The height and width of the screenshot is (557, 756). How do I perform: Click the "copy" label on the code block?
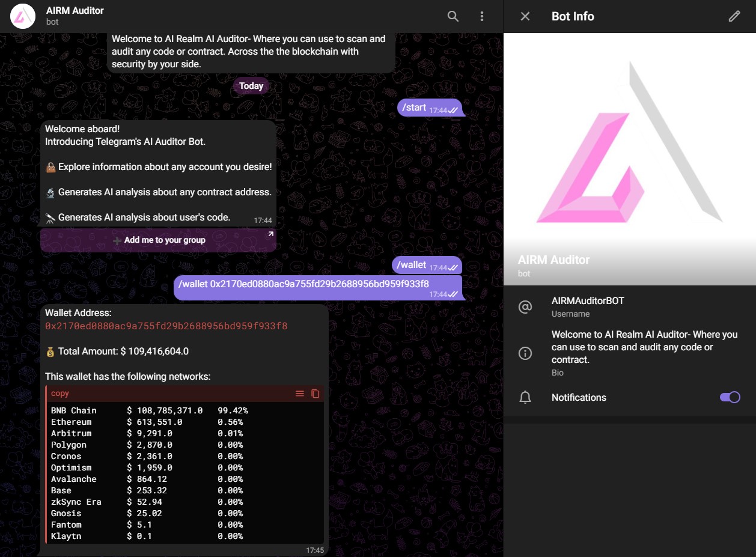60,394
